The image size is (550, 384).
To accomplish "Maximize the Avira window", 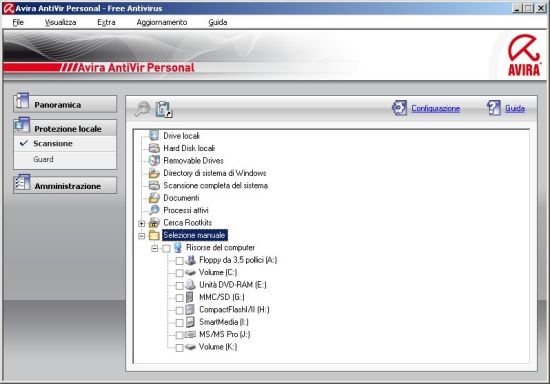I will coord(529,8).
